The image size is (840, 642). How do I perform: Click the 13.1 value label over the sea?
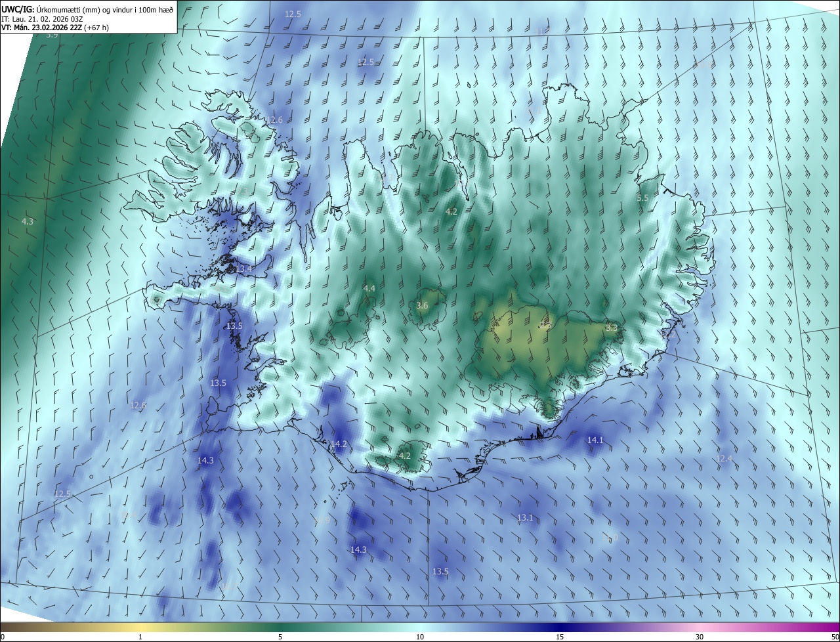click(525, 517)
